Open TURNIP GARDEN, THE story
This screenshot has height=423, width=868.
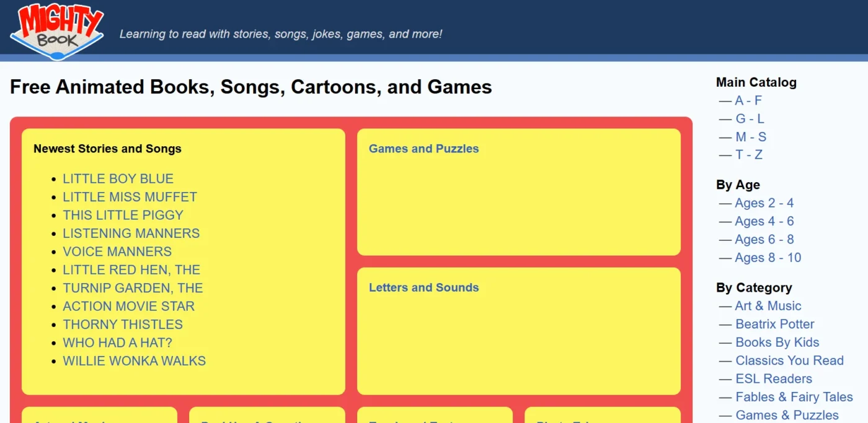click(133, 288)
